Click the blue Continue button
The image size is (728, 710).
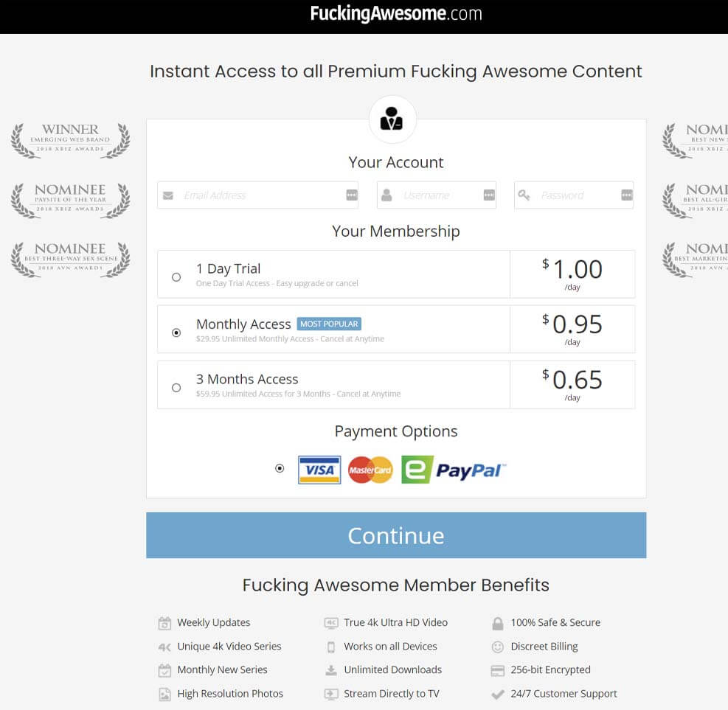click(396, 535)
